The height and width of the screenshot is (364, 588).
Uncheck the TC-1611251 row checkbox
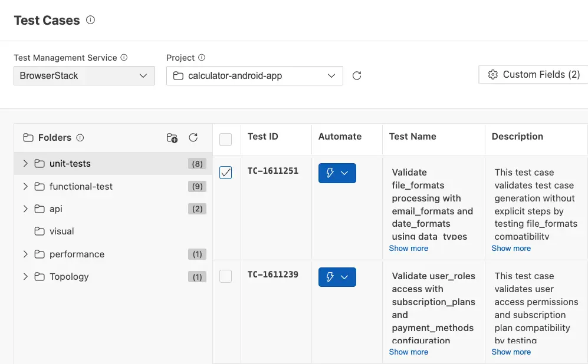pyautogui.click(x=225, y=173)
